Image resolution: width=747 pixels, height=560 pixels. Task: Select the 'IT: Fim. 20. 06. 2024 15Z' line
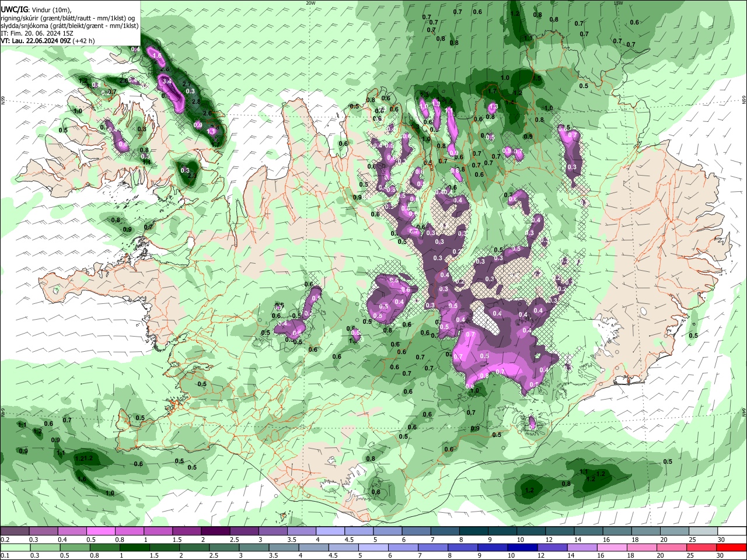tap(37, 33)
